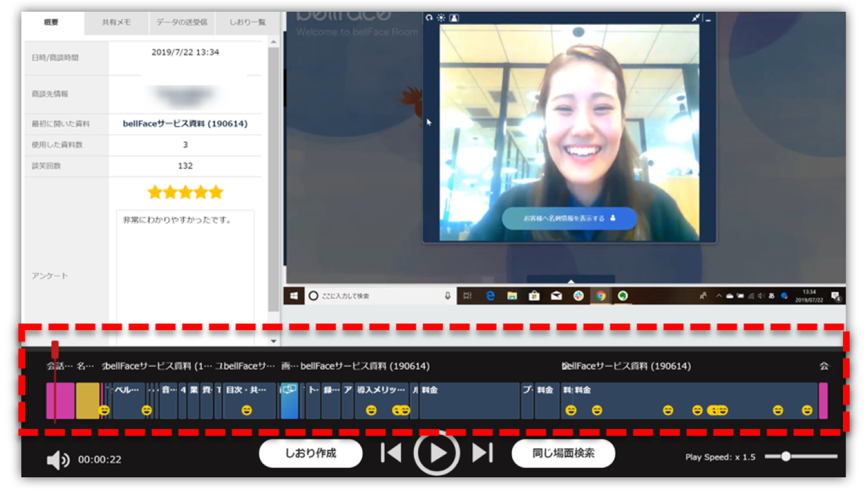This screenshot has width=868, height=489.
Task: Jump to the 目次・共… timeline segment
Action: [250, 400]
